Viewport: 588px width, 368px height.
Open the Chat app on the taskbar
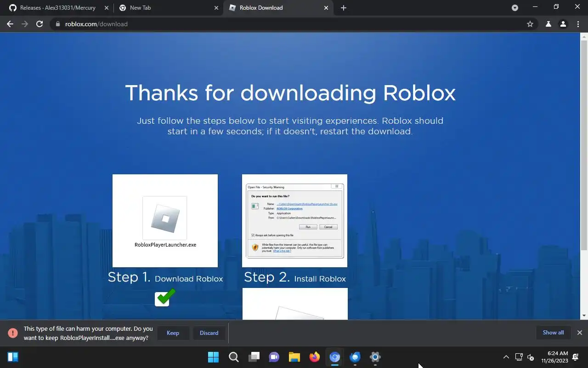[x=274, y=357]
